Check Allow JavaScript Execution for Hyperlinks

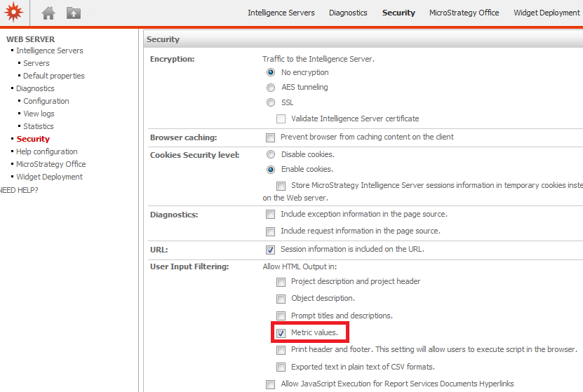[x=270, y=384]
